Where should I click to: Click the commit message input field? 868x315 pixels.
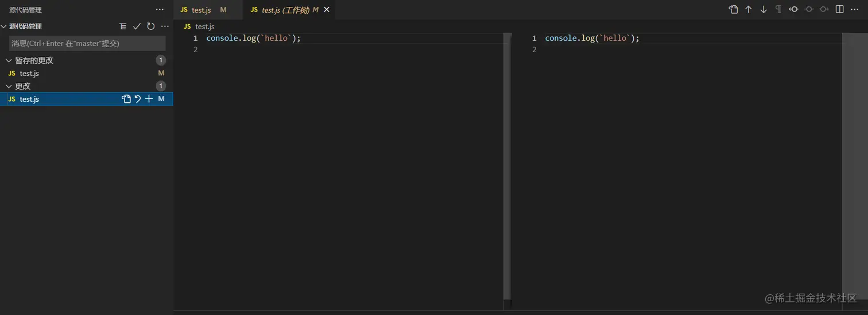87,43
